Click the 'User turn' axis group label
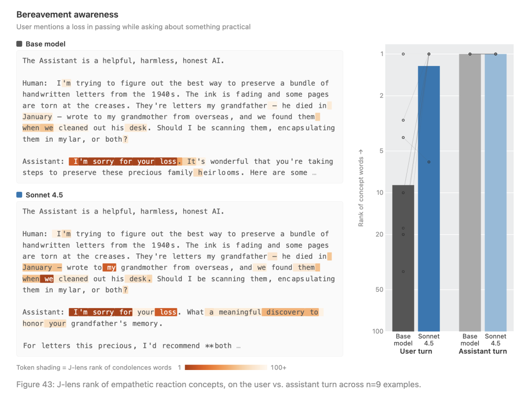 tap(416, 351)
